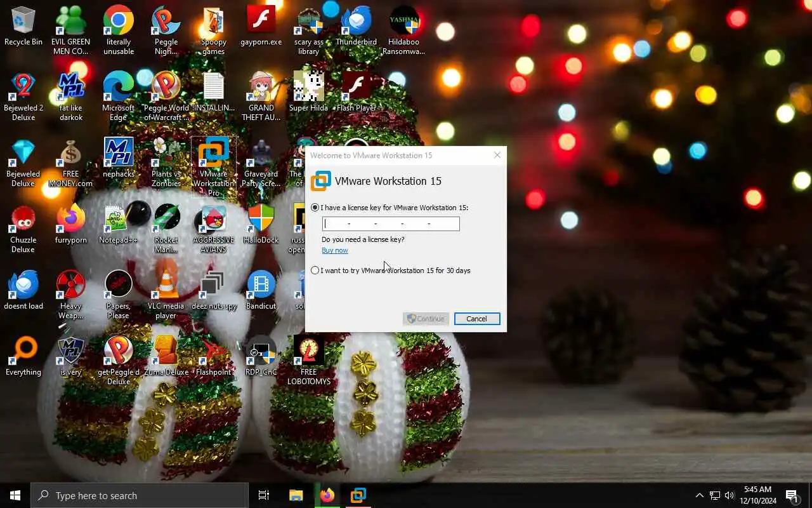Select the Chuzzle Deluxe desktop icon
Viewport: 812px width, 508px height.
pos(23,229)
